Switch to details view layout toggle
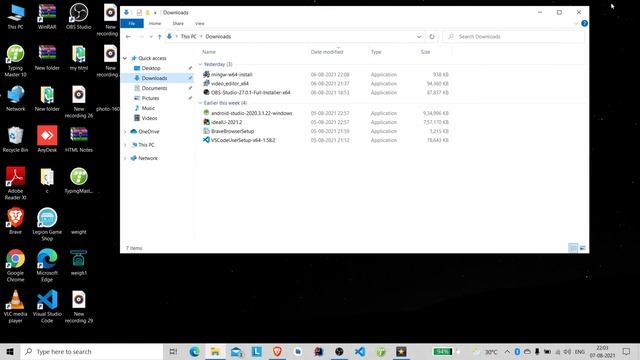The width and height of the screenshot is (640, 360). (x=573, y=248)
